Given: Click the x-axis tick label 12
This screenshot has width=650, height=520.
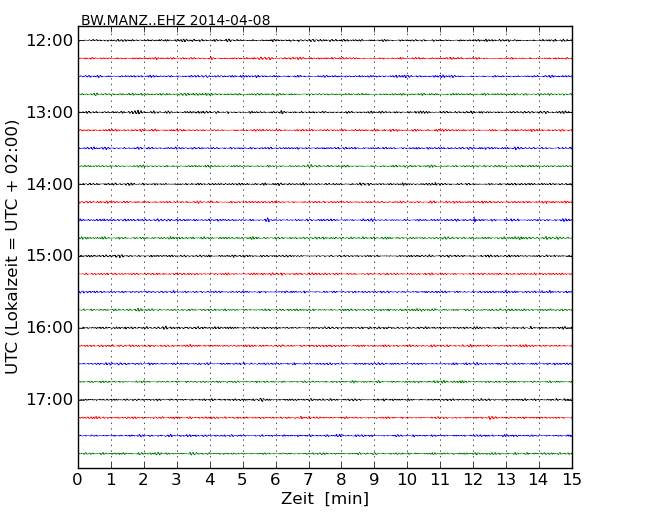Looking at the screenshot, I should tap(473, 480).
